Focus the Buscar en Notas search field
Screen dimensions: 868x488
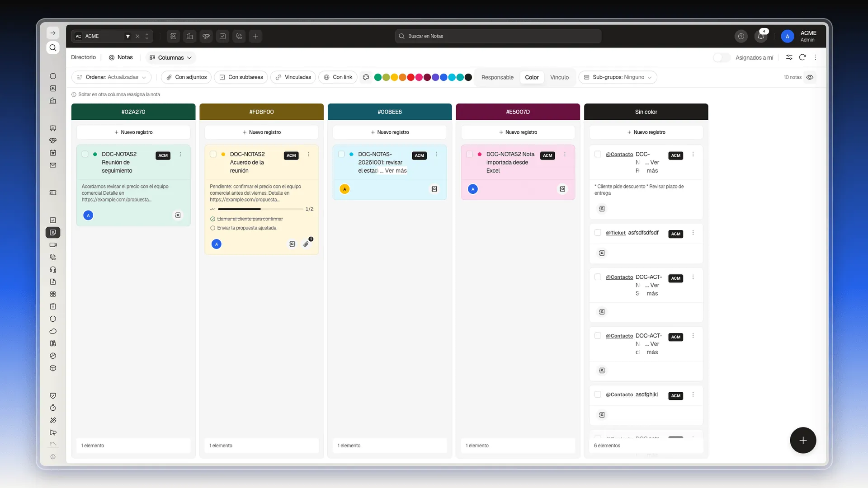[x=498, y=36]
